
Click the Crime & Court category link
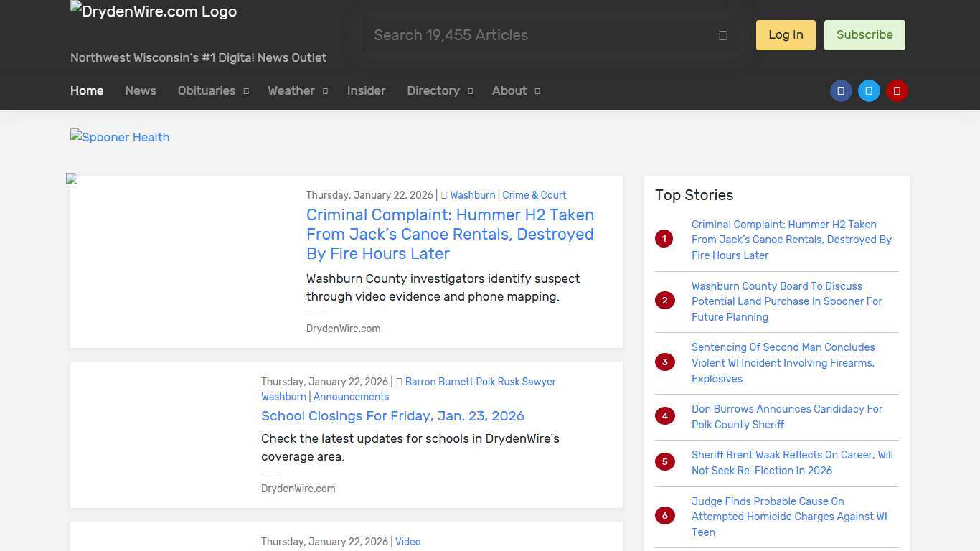tap(534, 195)
